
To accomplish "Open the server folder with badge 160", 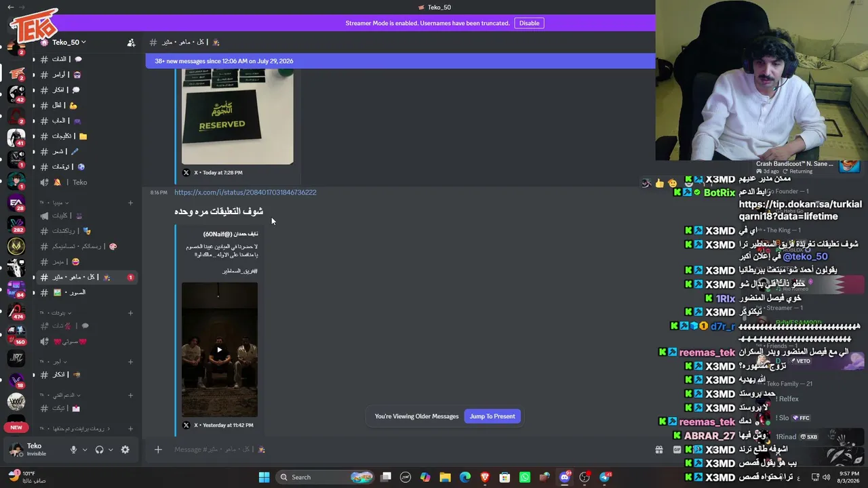I will pos(16,335).
